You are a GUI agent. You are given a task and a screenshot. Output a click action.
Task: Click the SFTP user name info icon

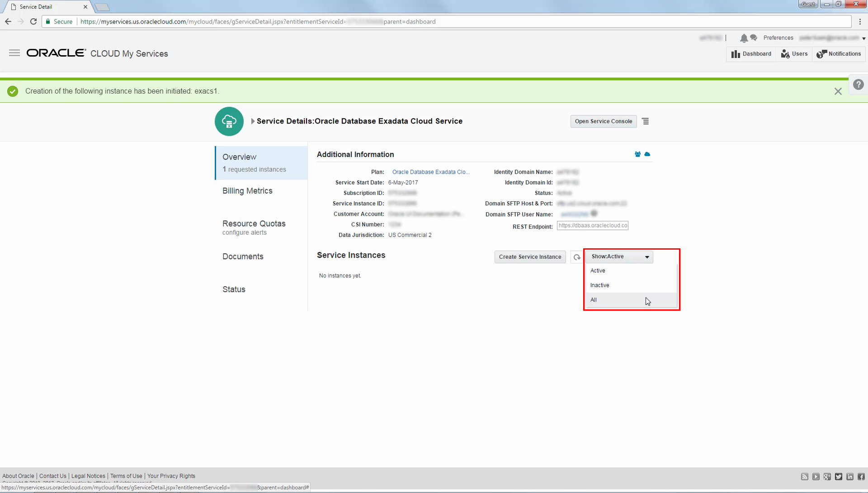tap(594, 213)
